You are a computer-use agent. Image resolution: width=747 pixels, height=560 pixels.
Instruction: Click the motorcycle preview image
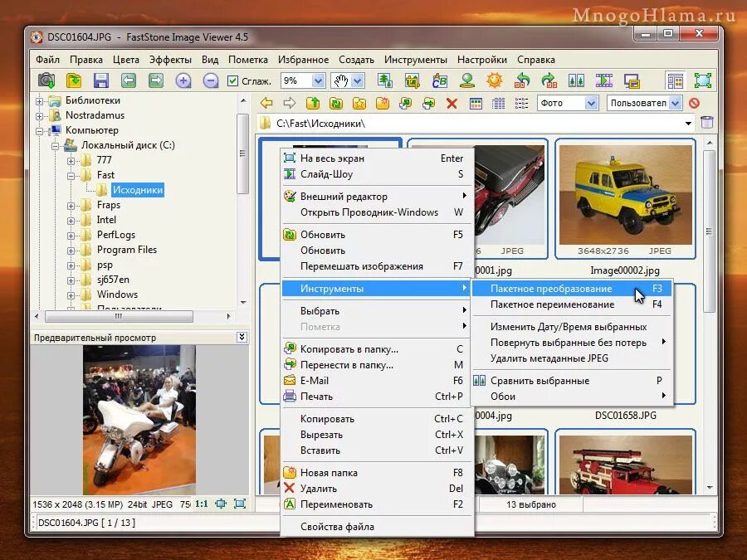click(139, 420)
